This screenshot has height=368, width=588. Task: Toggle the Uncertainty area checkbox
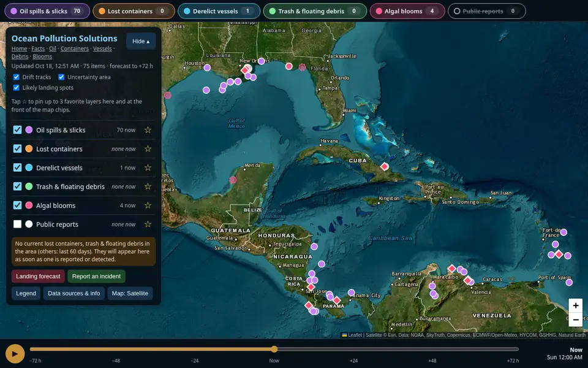[61, 77]
